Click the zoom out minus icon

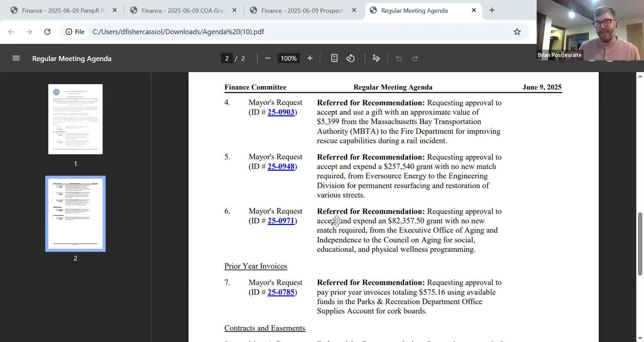(x=267, y=58)
